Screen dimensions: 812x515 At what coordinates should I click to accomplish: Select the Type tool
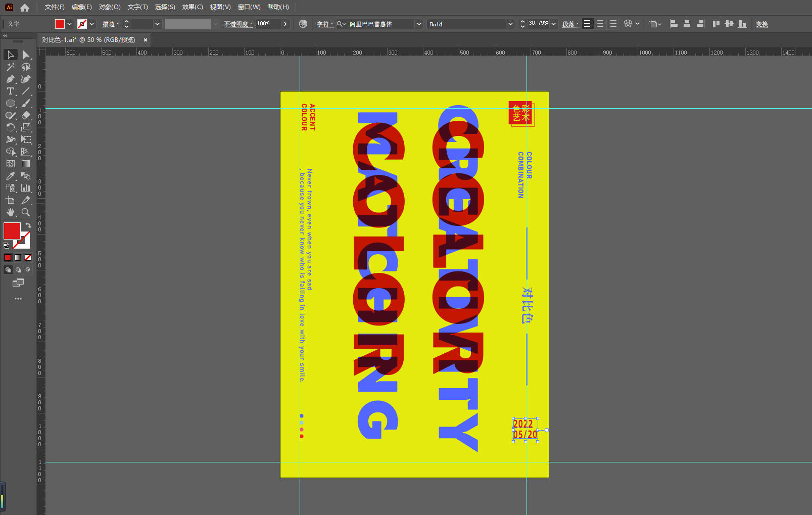10,91
